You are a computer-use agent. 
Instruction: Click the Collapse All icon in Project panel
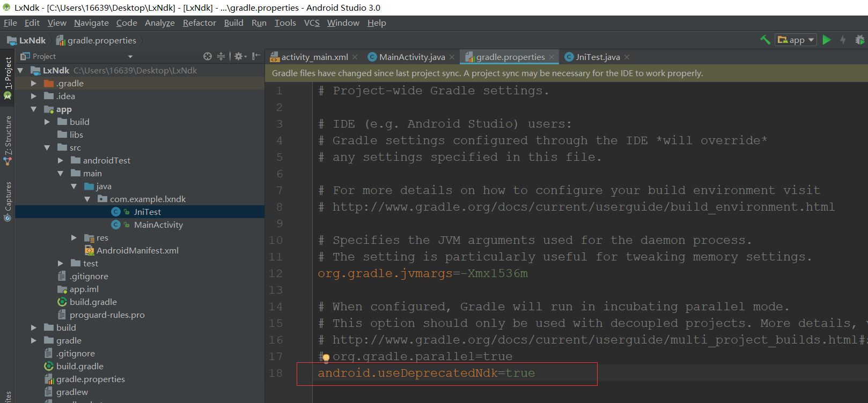(221, 56)
